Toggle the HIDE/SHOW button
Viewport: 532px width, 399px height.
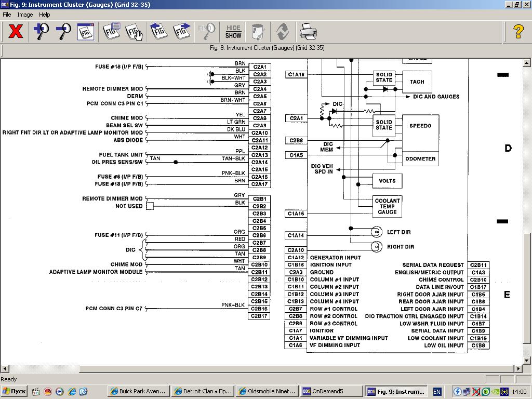(x=233, y=32)
